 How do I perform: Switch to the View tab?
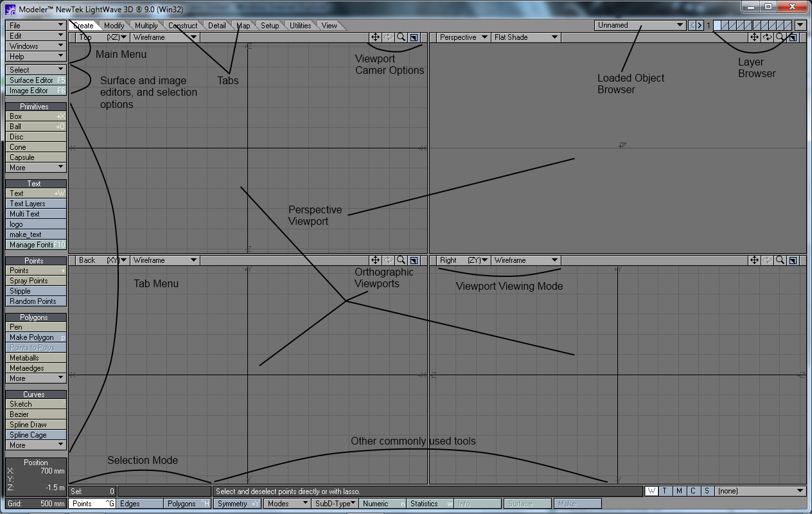[330, 26]
